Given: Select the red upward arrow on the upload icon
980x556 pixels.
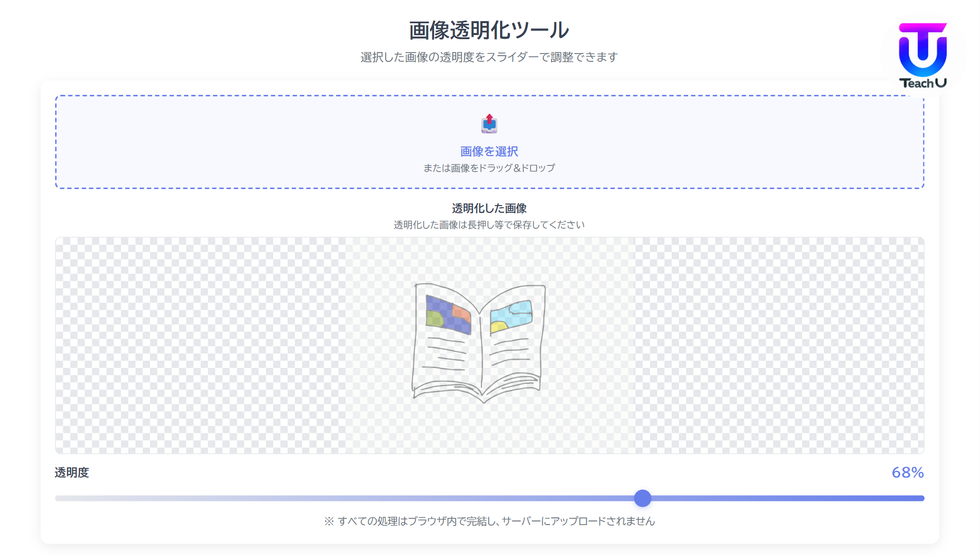Looking at the screenshot, I should coord(488,119).
